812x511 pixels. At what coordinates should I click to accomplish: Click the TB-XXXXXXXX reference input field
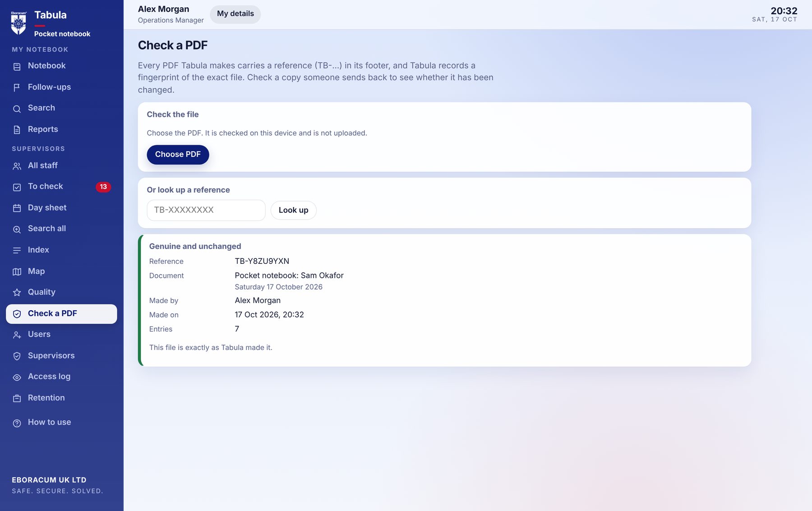206,210
